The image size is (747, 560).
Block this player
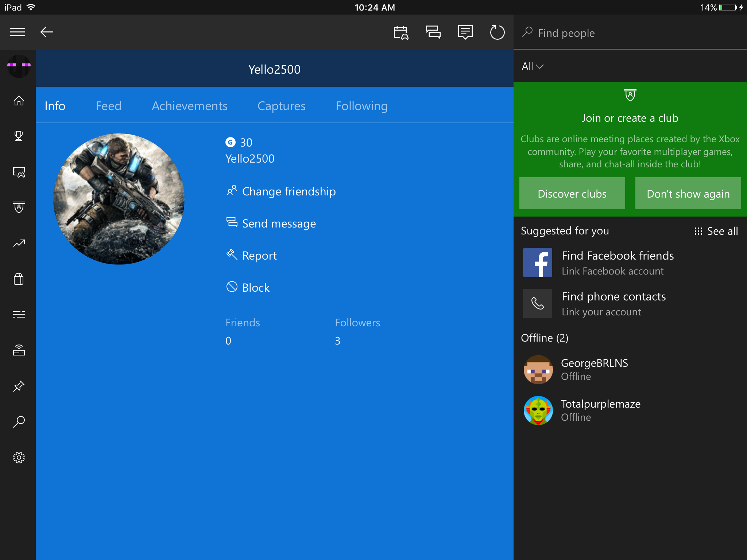click(x=248, y=288)
